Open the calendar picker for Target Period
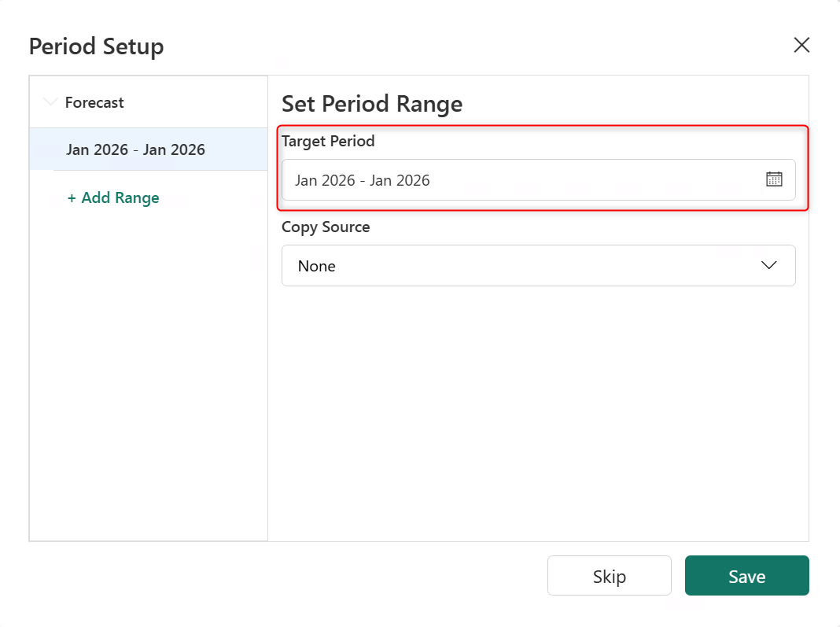Screen dimensions: 840x627 pyautogui.click(x=774, y=179)
